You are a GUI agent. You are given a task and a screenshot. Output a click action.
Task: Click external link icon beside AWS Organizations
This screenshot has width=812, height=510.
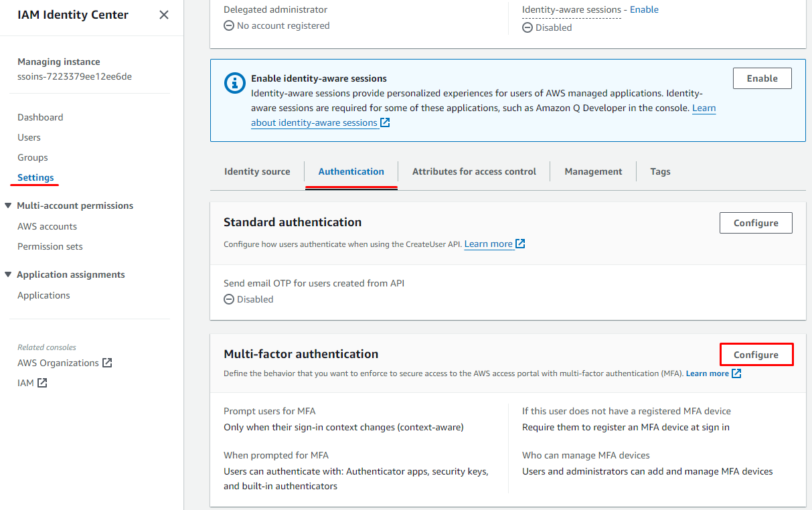[107, 363]
